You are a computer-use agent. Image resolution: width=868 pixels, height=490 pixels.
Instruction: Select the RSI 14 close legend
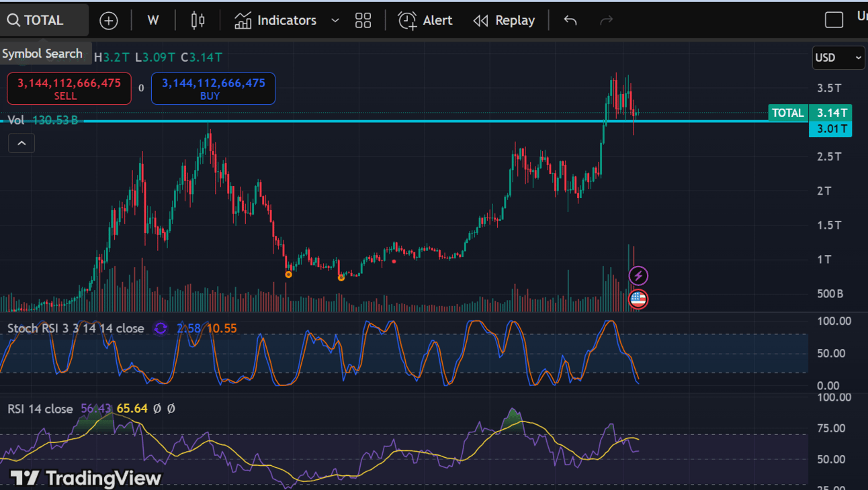tap(40, 409)
